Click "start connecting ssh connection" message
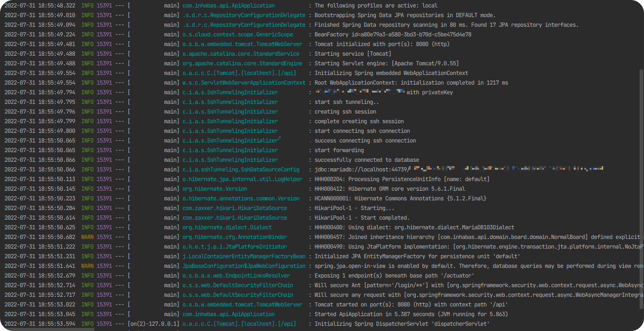Screen dimensions: 644x331 pyautogui.click(x=362, y=131)
